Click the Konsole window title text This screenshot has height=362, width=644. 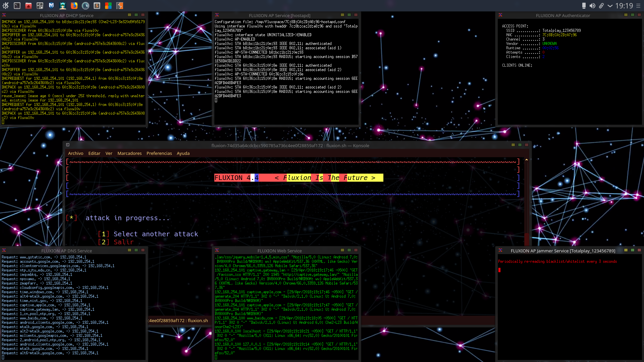290,145
